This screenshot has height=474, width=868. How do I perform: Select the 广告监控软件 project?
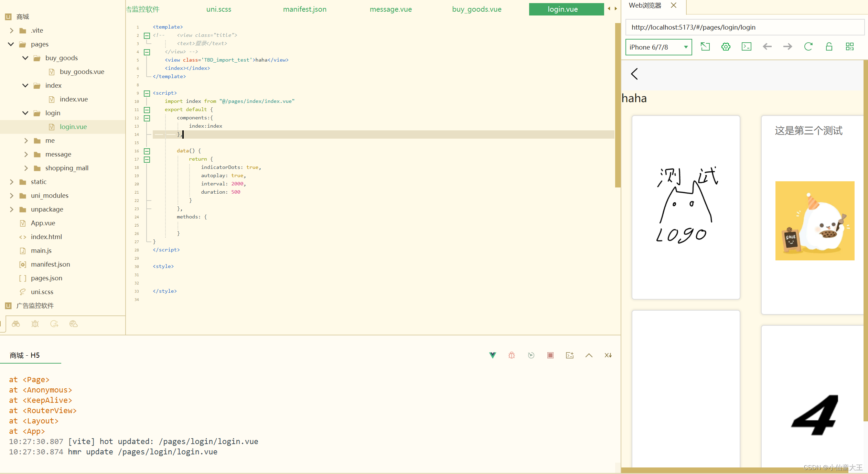click(35, 305)
